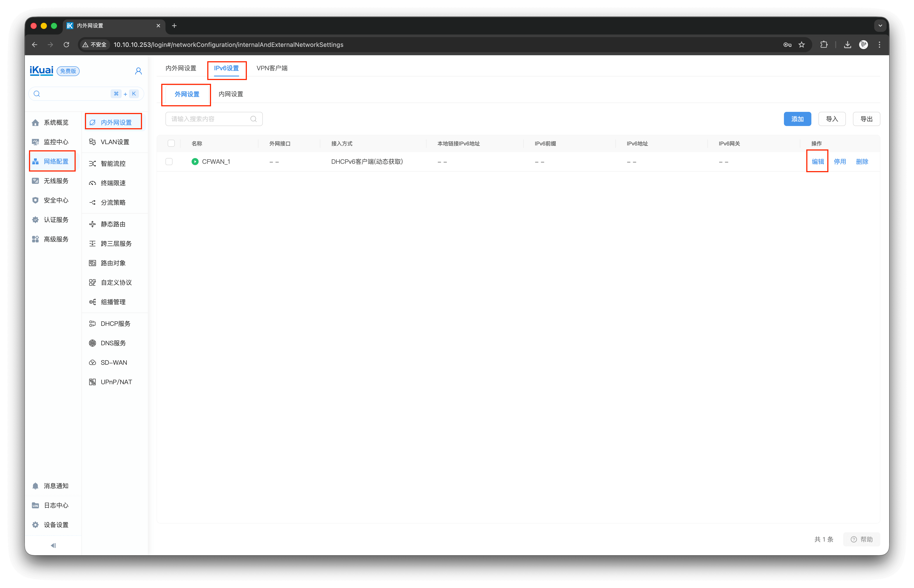Open the System Overview (系统概览) home icon
The height and width of the screenshot is (588, 914).
[x=36, y=122]
